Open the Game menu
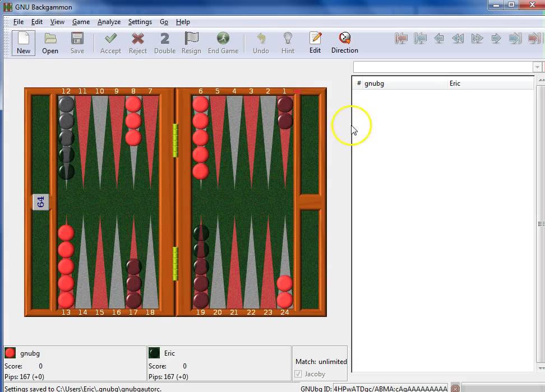 pos(81,22)
